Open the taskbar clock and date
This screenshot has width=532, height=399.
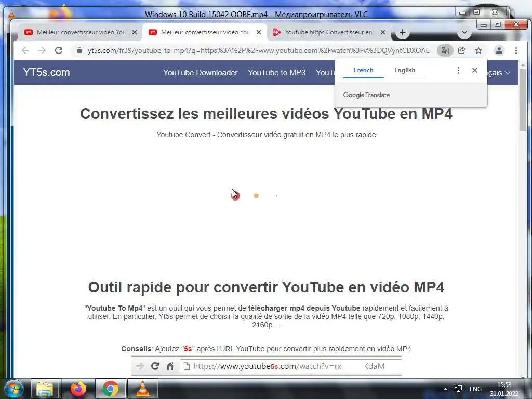(x=504, y=389)
